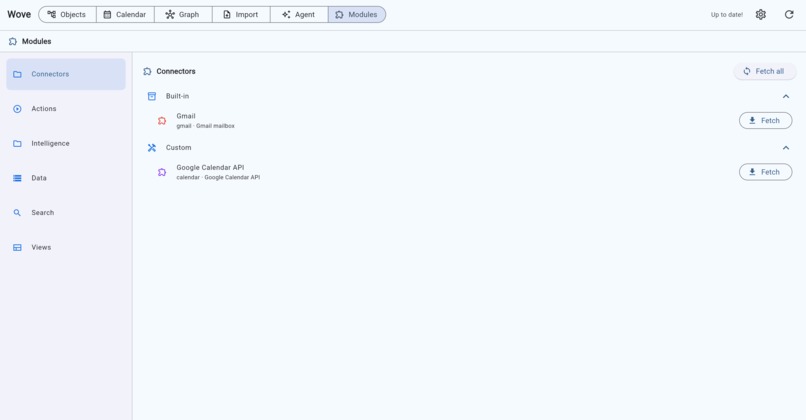Click the Fetch all button

764,71
